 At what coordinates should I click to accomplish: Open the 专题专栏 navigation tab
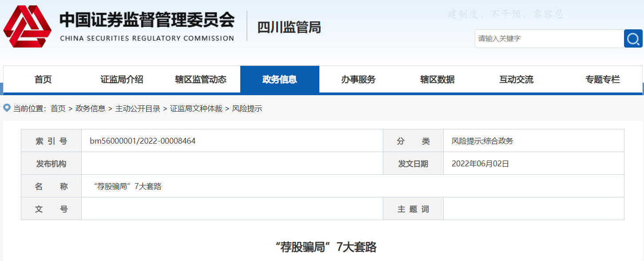[603, 80]
